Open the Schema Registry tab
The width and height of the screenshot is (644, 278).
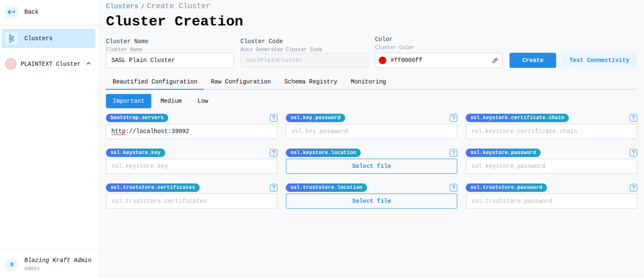[310, 82]
